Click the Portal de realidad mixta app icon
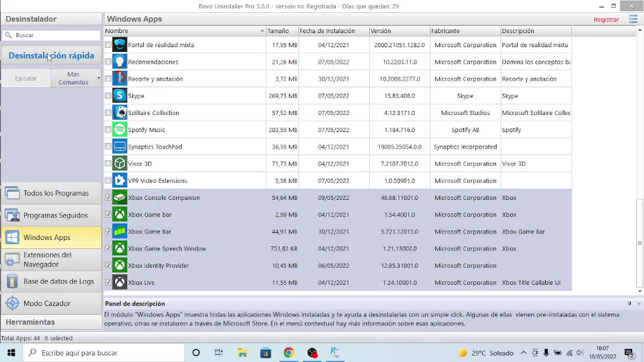Image resolution: width=644 pixels, height=362 pixels. pos(120,45)
